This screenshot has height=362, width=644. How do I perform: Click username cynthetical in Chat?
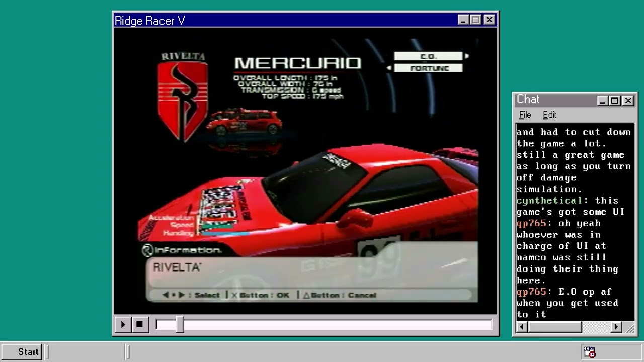pyautogui.click(x=549, y=201)
